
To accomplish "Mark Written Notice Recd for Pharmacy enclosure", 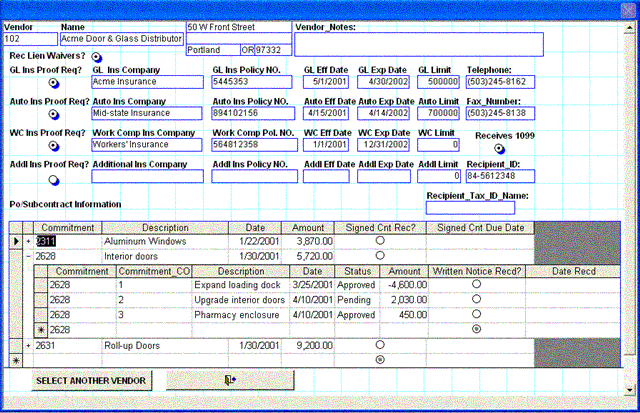I will (476, 313).
